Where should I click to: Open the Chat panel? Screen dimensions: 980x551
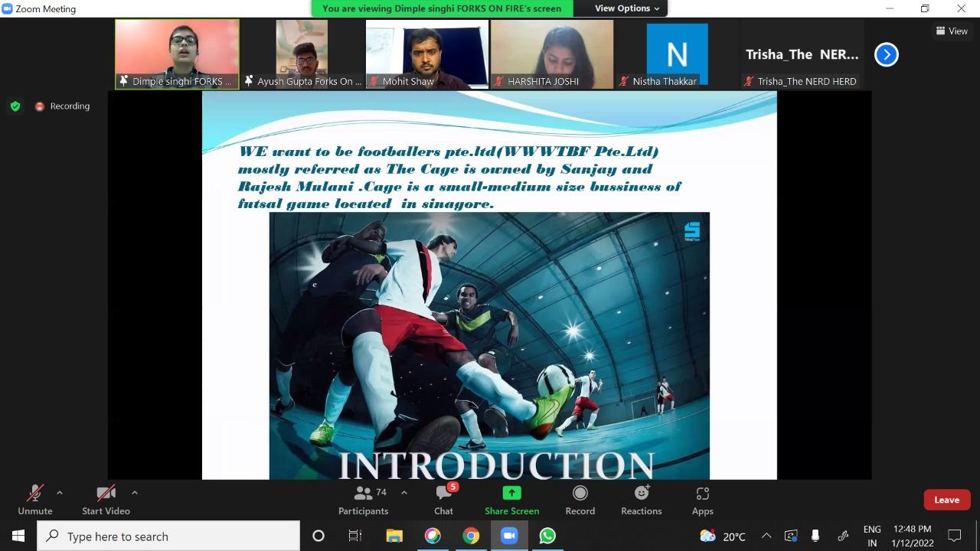(443, 500)
